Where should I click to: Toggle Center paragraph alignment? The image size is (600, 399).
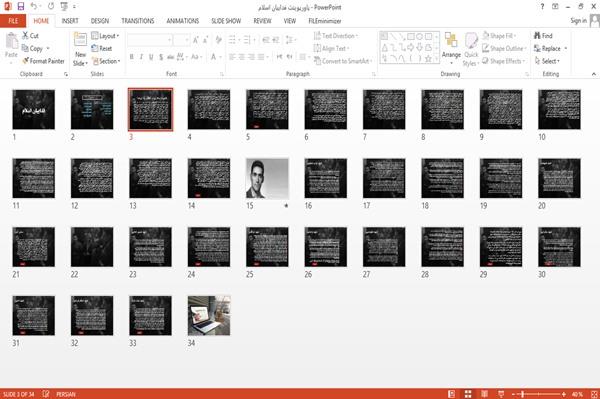(x=241, y=57)
